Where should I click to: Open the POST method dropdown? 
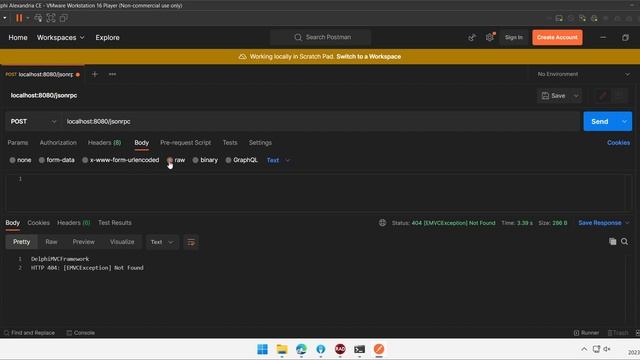click(x=33, y=122)
